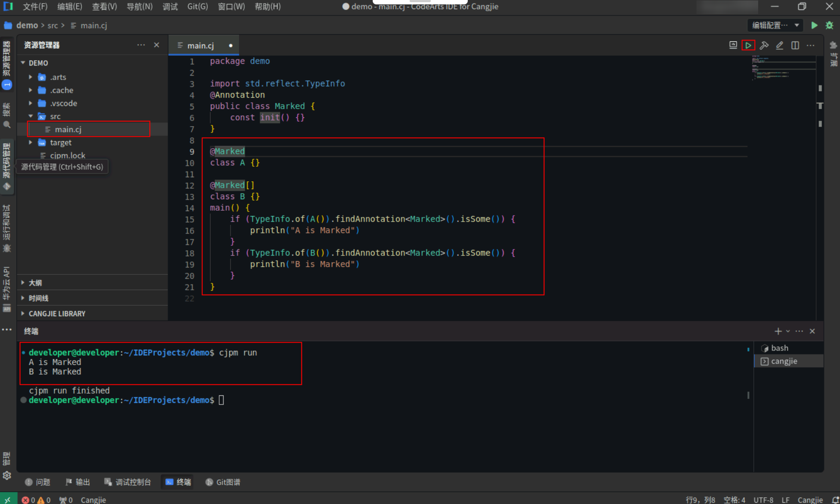Expand the 大纲 outline section
Image resolution: width=840 pixels, height=504 pixels.
[92, 283]
